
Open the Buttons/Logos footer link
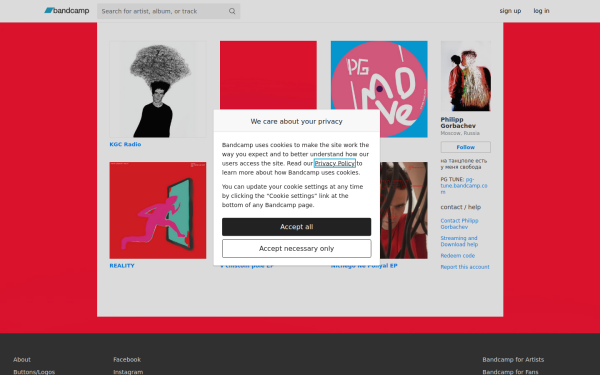tap(34, 372)
